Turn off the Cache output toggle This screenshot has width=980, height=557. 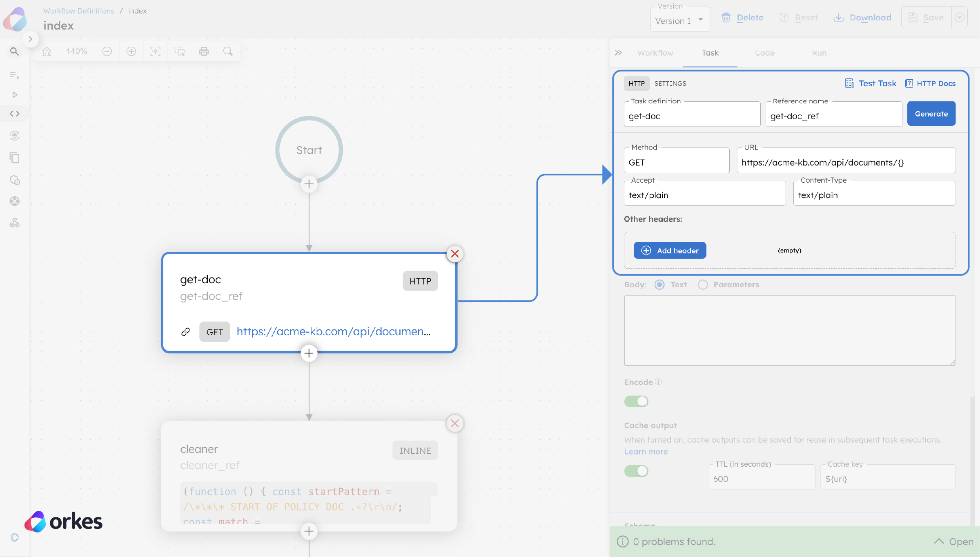(636, 471)
